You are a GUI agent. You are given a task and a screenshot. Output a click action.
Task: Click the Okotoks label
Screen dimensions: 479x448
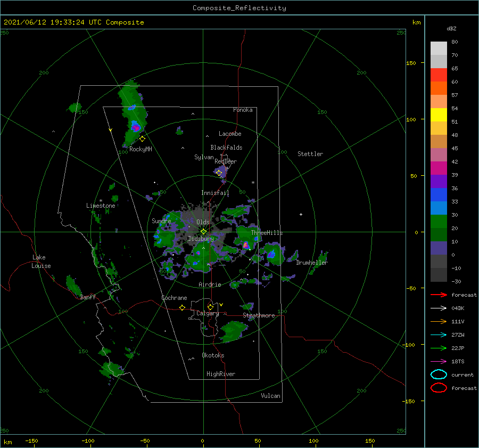pyautogui.click(x=213, y=355)
